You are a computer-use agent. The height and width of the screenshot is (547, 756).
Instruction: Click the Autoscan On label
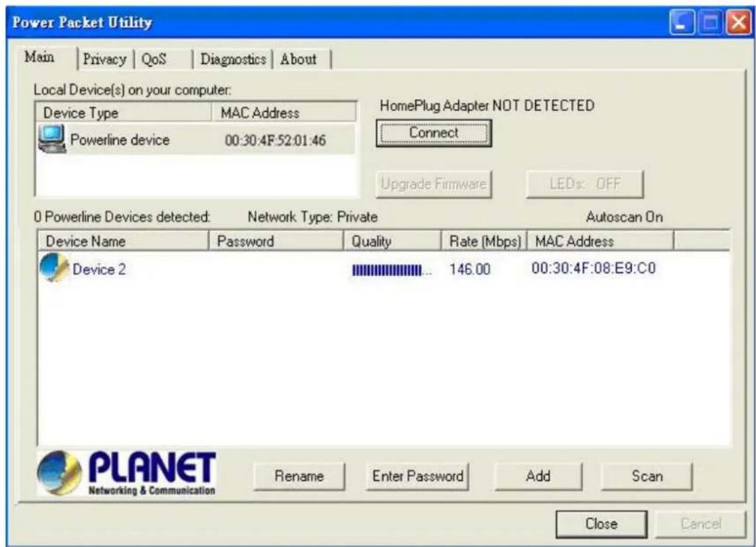click(624, 217)
